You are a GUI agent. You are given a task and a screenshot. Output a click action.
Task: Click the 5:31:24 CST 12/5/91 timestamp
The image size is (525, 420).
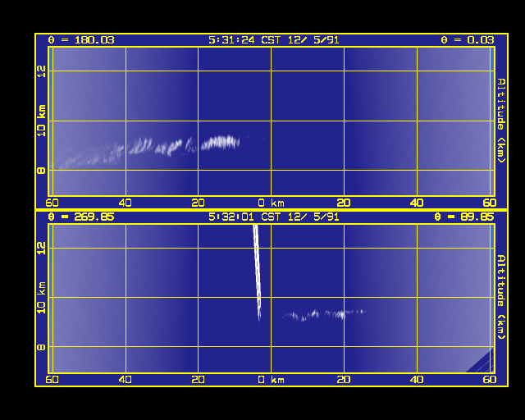[273, 40]
